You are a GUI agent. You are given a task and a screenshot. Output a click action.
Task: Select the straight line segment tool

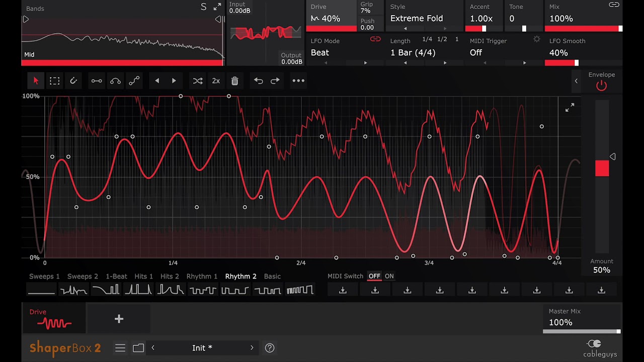click(x=97, y=80)
